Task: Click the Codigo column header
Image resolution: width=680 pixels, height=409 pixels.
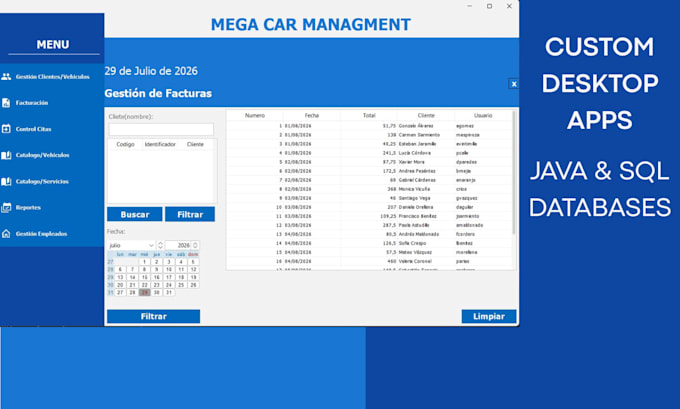Action: (125, 144)
